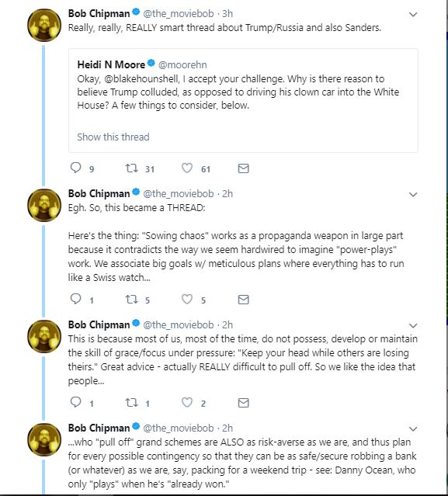448x496 pixels.
Task: Retweet the 'Keep your head' tweet
Action: (x=131, y=402)
